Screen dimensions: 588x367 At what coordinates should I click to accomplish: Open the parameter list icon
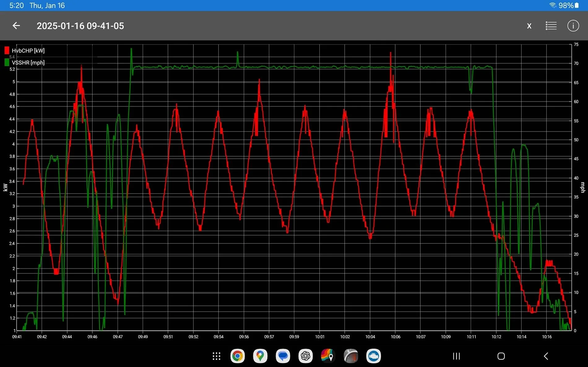point(551,26)
